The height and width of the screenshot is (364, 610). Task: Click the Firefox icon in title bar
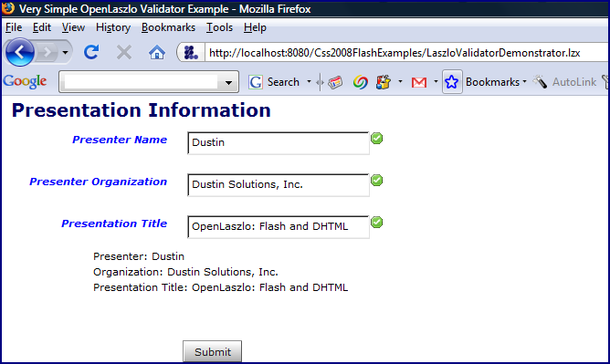point(8,8)
